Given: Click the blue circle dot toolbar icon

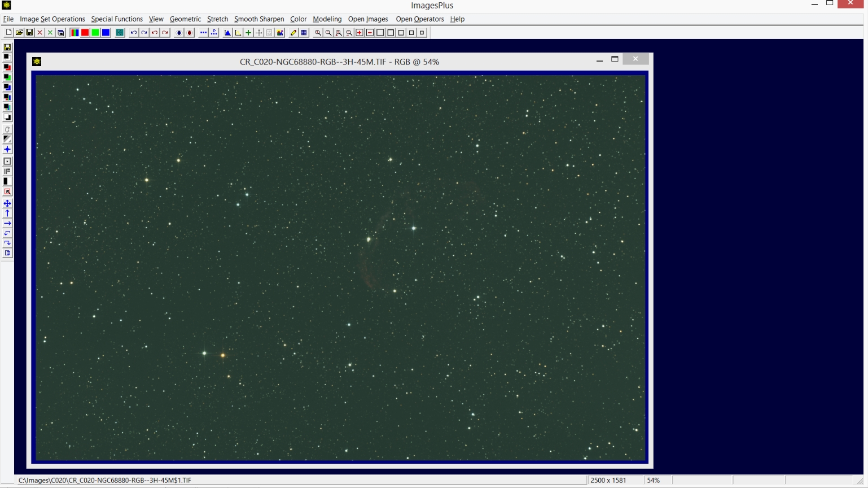Looking at the screenshot, I should coord(179,33).
